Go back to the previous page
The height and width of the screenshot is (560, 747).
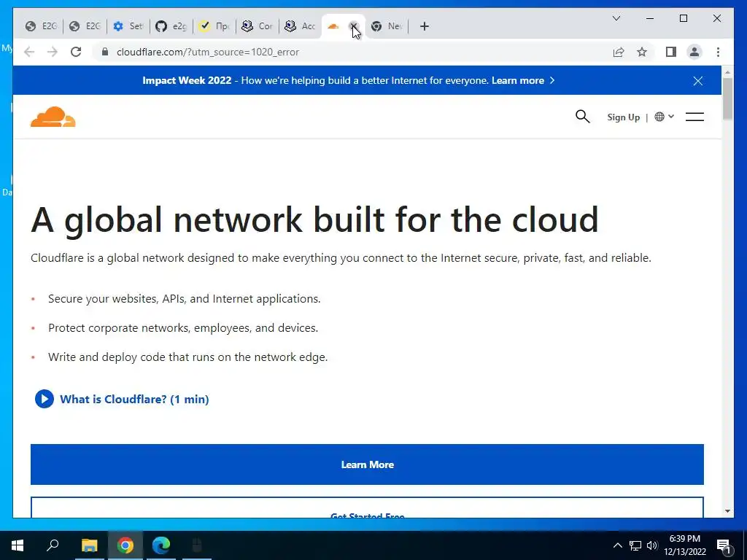pos(29,52)
